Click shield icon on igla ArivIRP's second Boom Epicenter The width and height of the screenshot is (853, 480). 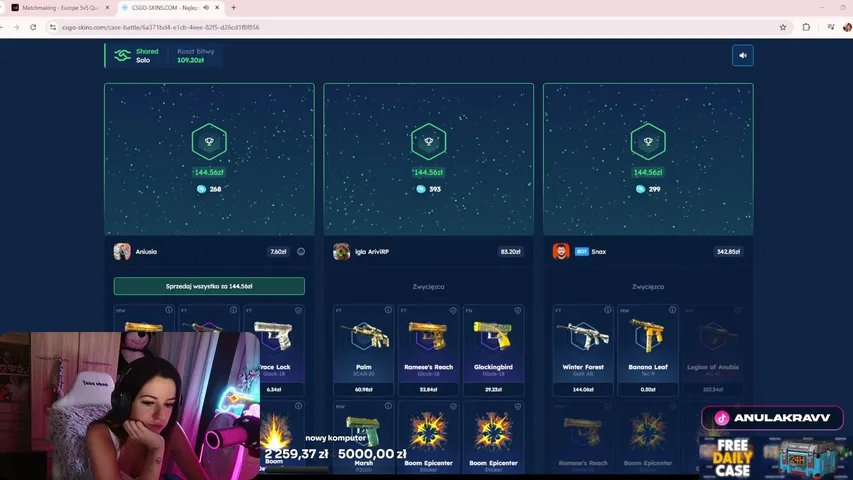point(518,406)
